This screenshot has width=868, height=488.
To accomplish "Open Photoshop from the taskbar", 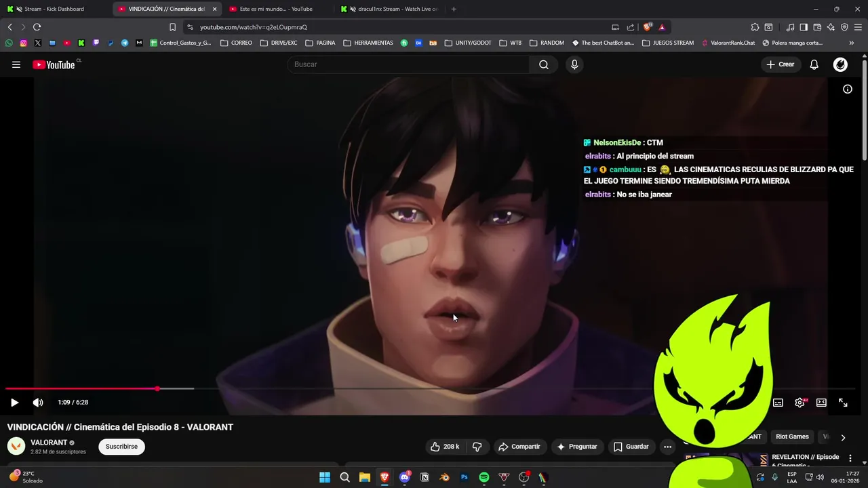I will click(x=465, y=477).
